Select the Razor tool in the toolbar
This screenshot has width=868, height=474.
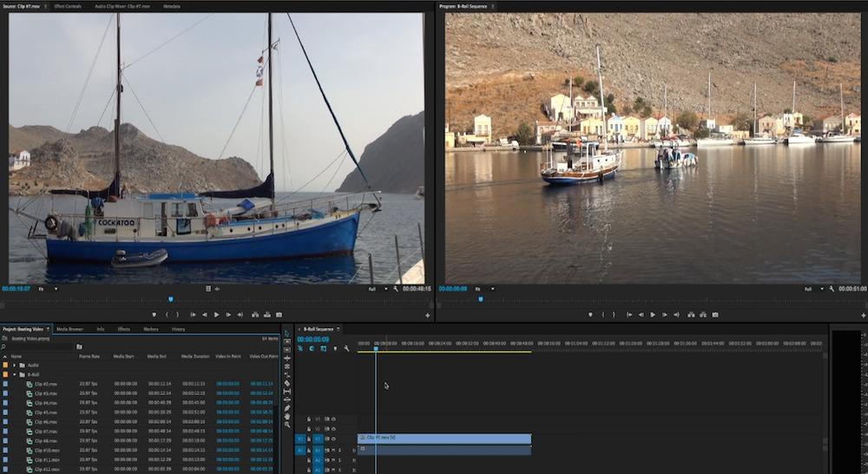pyautogui.click(x=287, y=383)
